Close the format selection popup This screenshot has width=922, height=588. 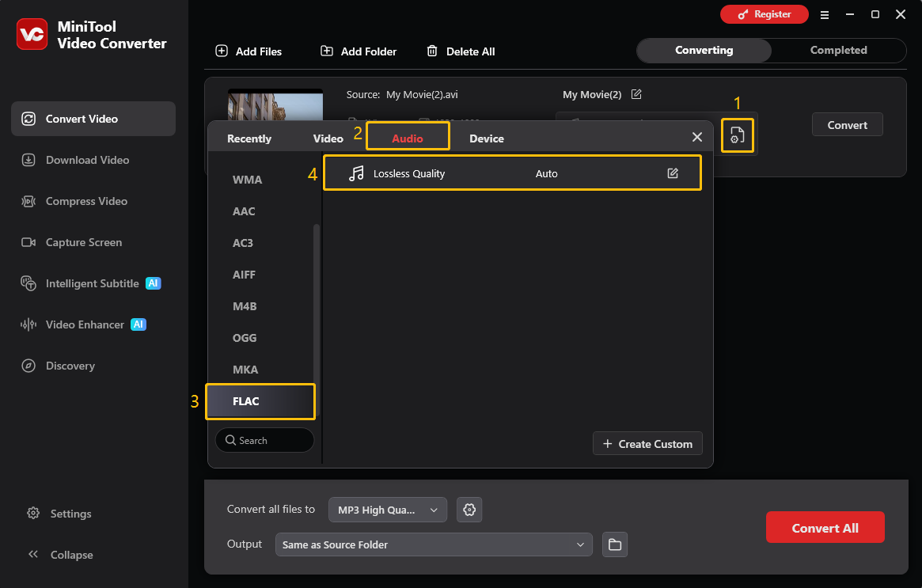[x=696, y=137]
